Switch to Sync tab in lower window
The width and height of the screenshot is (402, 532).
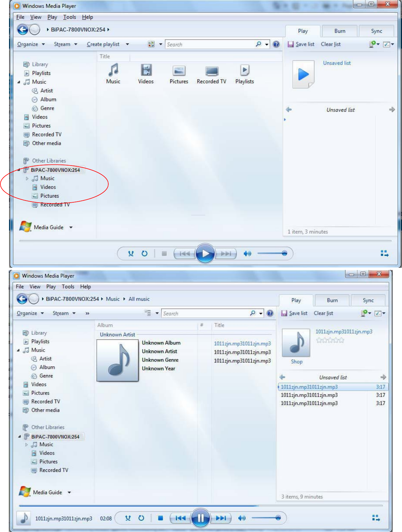368,300
